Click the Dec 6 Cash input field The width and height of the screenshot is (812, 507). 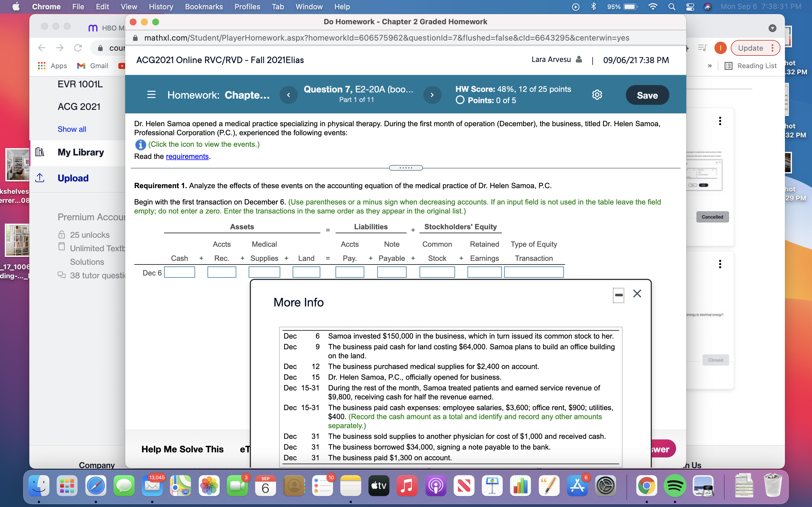[180, 272]
